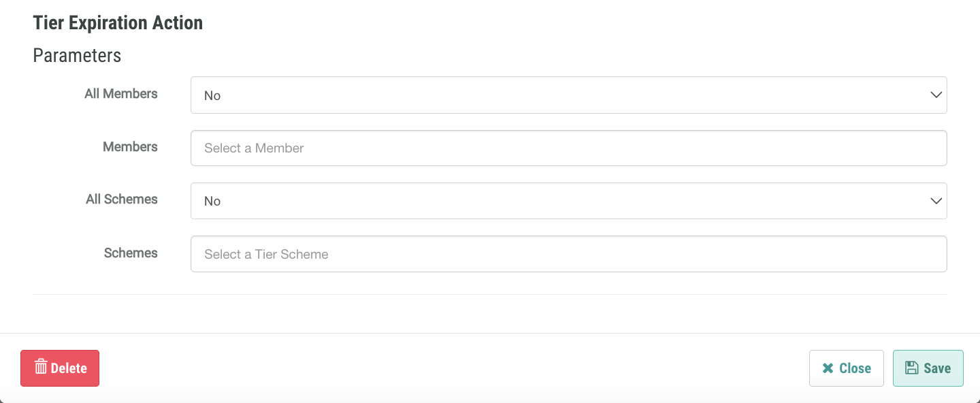Click the floppy disk icon on Save
Screen dimensions: 980x403
tap(911, 368)
